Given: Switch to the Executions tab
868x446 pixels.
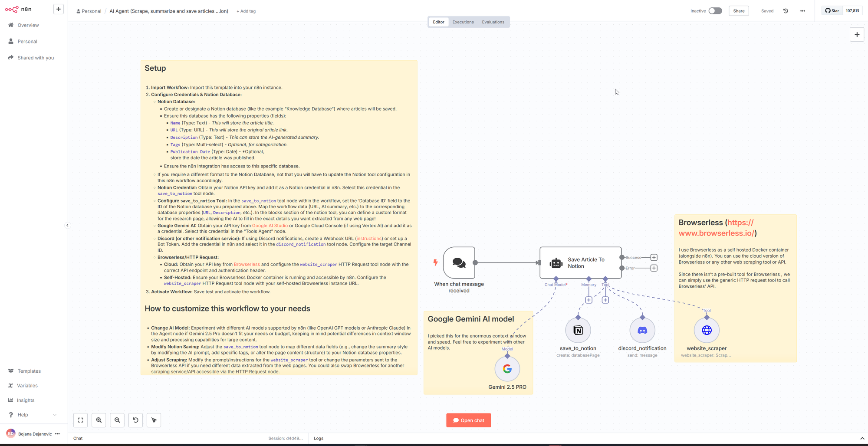Looking at the screenshot, I should click(x=463, y=22).
